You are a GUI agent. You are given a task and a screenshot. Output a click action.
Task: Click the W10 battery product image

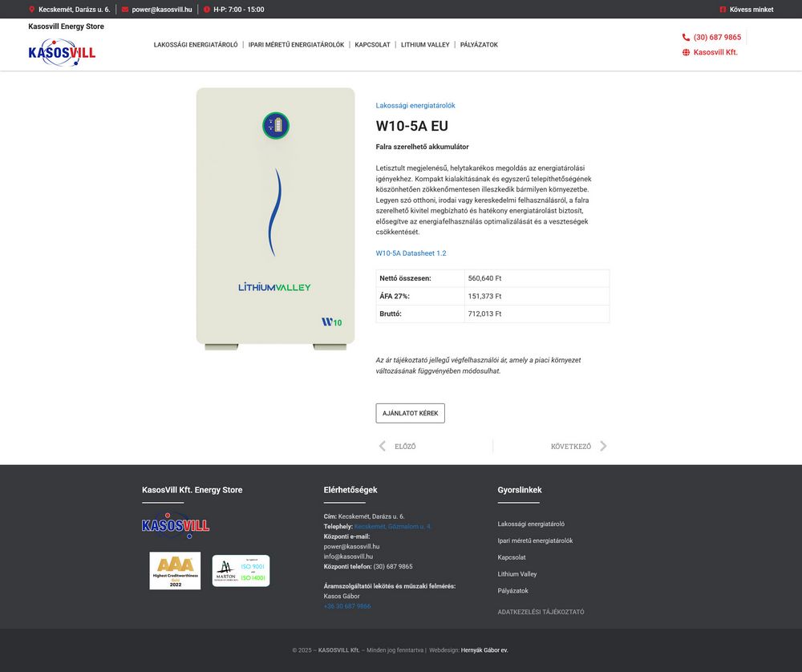coord(275,217)
